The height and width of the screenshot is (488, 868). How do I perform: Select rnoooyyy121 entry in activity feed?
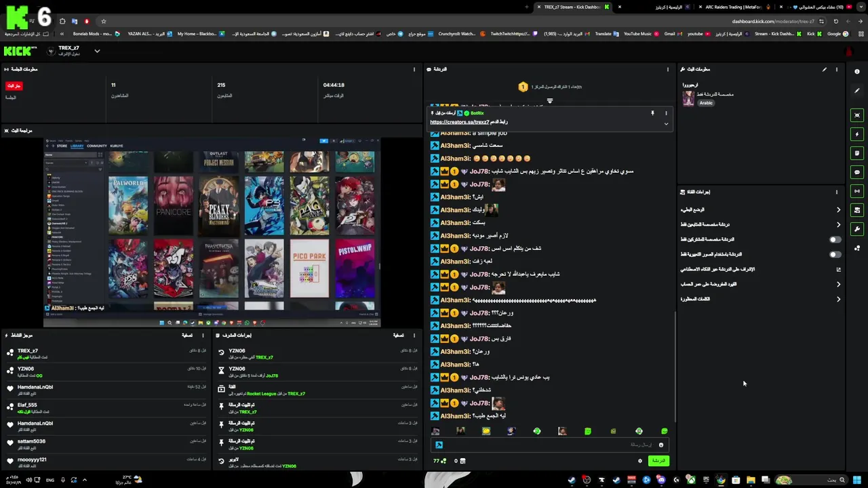pos(106,462)
